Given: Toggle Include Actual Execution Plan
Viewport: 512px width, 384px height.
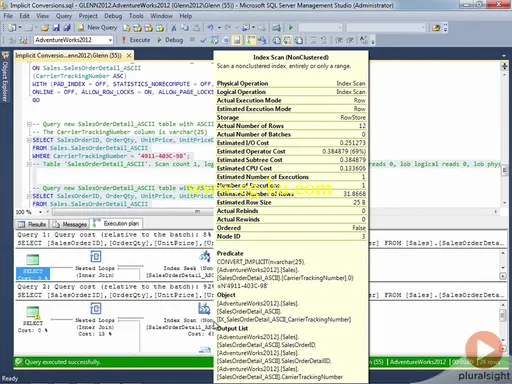Looking at the screenshot, I should [x=251, y=40].
